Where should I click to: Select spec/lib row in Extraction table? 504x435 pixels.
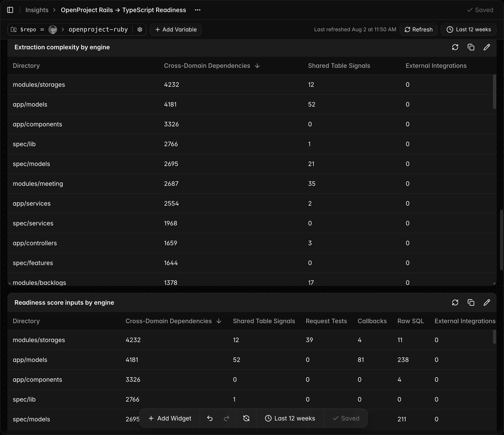(252, 144)
